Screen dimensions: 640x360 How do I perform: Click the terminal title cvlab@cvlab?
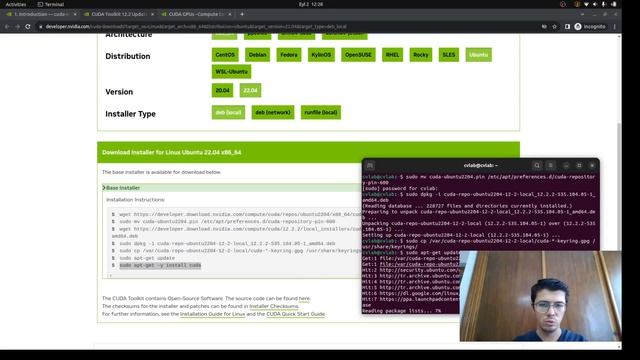[x=480, y=165]
